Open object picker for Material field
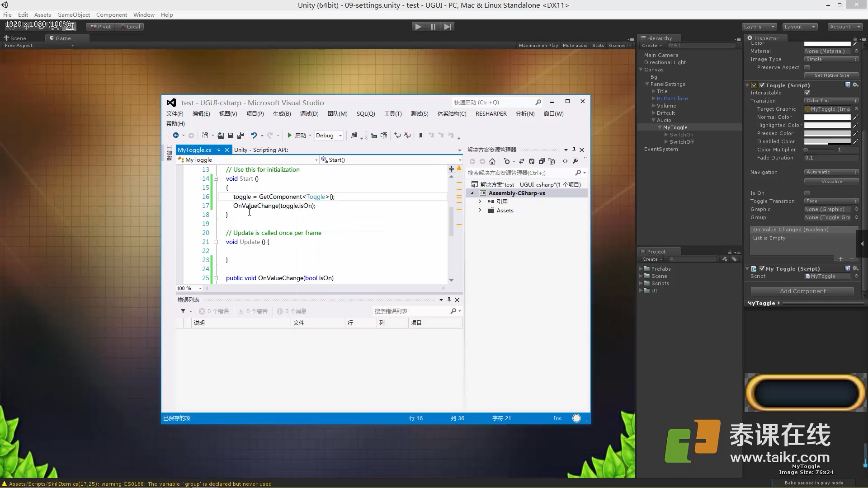Screen dimensions: 868x488 (856, 51)
